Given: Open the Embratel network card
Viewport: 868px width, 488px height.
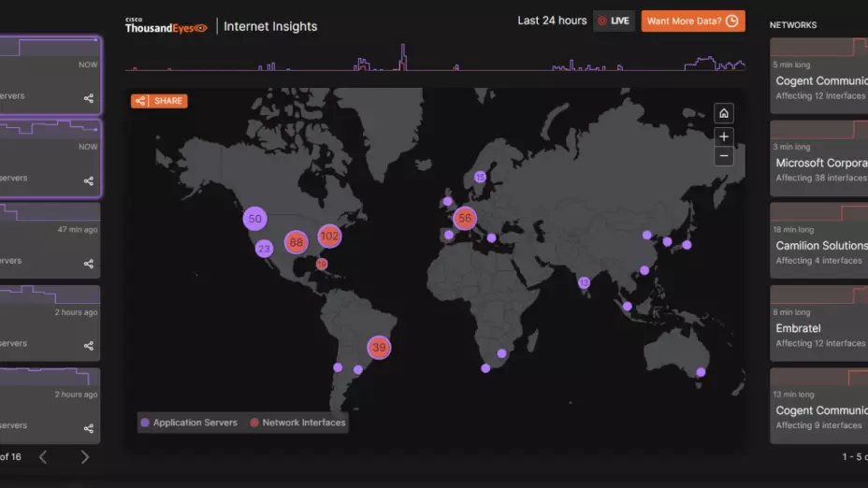Looking at the screenshot, I should pyautogui.click(x=819, y=323).
